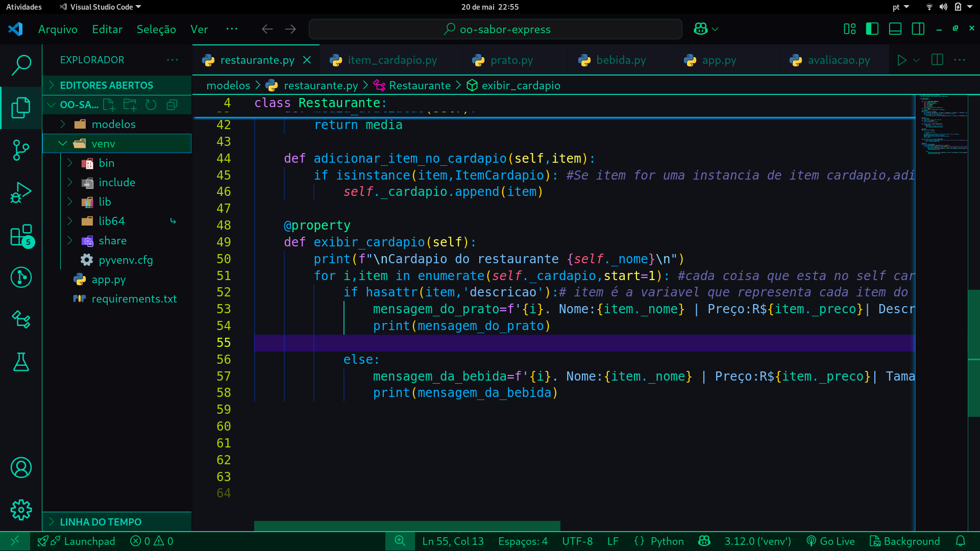Click the errors and warnings counter
Screen dimensions: 980x551
pyautogui.click(x=152, y=541)
